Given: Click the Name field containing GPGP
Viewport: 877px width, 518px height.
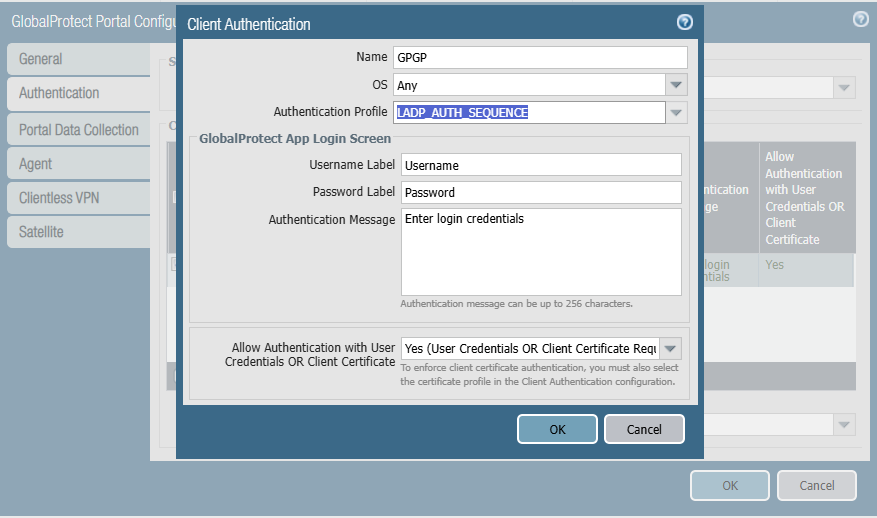Looking at the screenshot, I should (x=540, y=58).
